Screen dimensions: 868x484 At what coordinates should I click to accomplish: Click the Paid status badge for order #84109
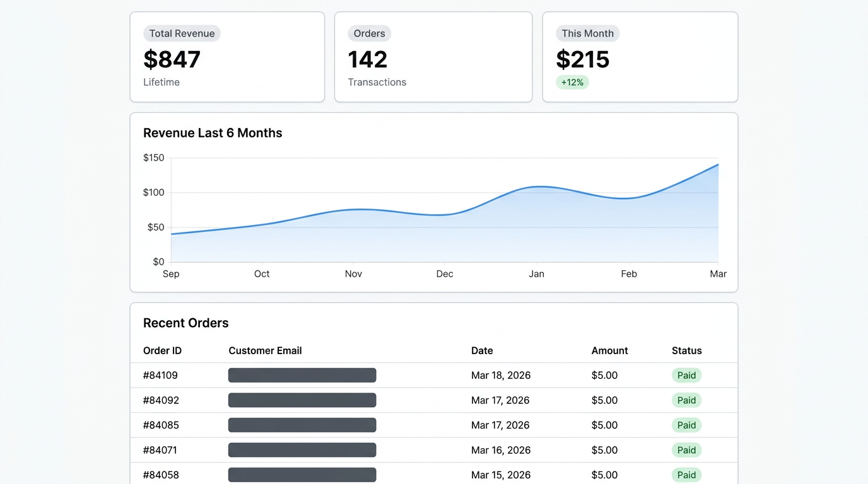[x=686, y=375]
